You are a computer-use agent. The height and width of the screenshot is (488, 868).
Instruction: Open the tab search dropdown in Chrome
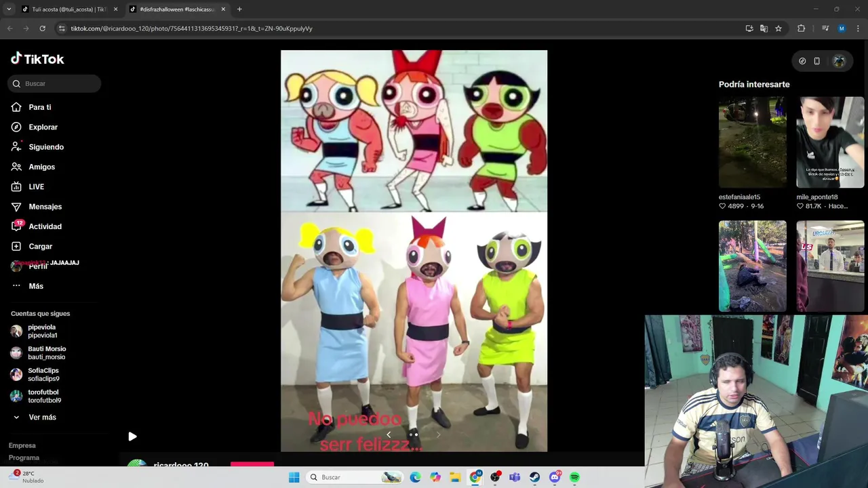pos(9,9)
